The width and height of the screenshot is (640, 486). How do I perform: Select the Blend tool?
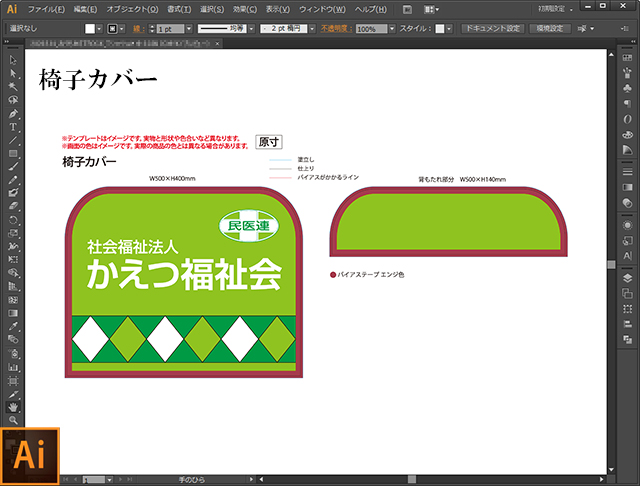[x=13, y=340]
